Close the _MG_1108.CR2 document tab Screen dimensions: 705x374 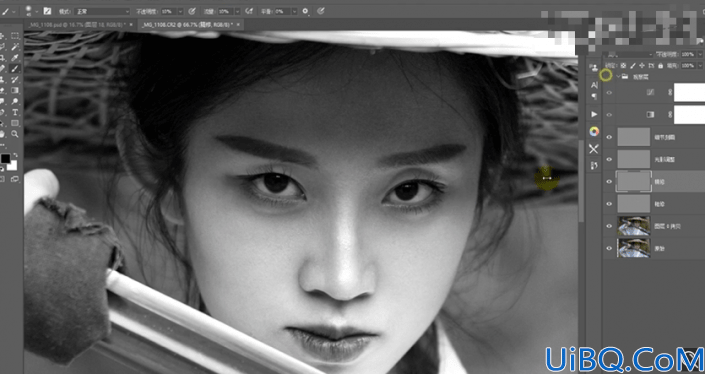coord(238,25)
